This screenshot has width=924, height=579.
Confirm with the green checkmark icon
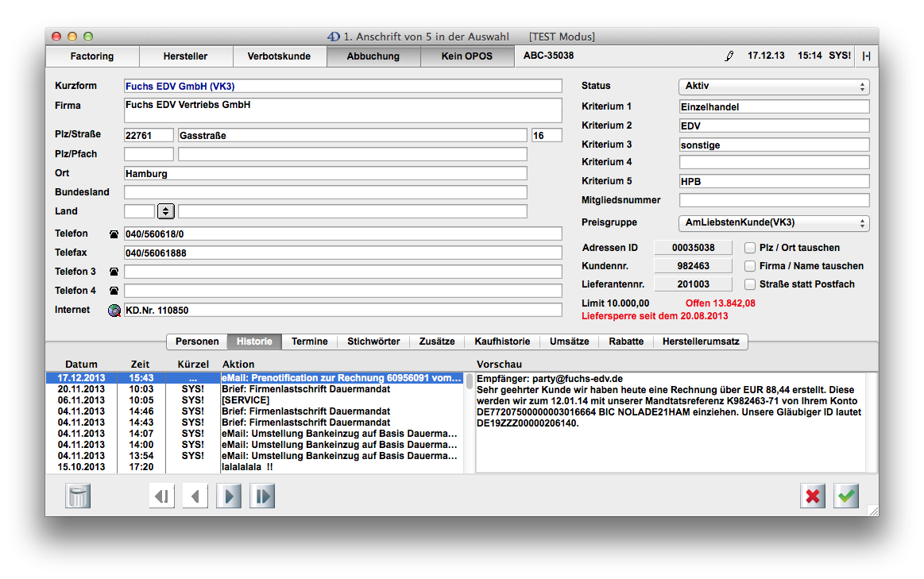coord(846,496)
